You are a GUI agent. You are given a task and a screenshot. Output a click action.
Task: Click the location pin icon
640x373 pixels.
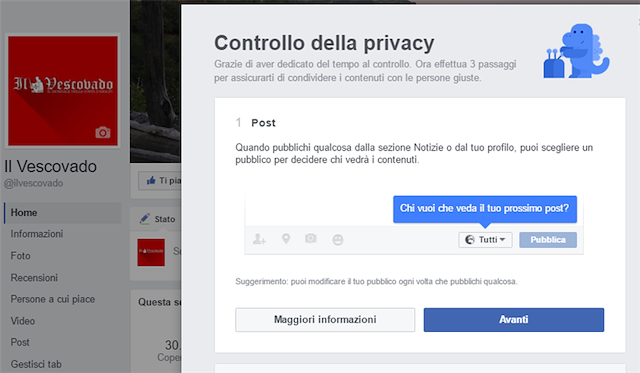pos(286,239)
